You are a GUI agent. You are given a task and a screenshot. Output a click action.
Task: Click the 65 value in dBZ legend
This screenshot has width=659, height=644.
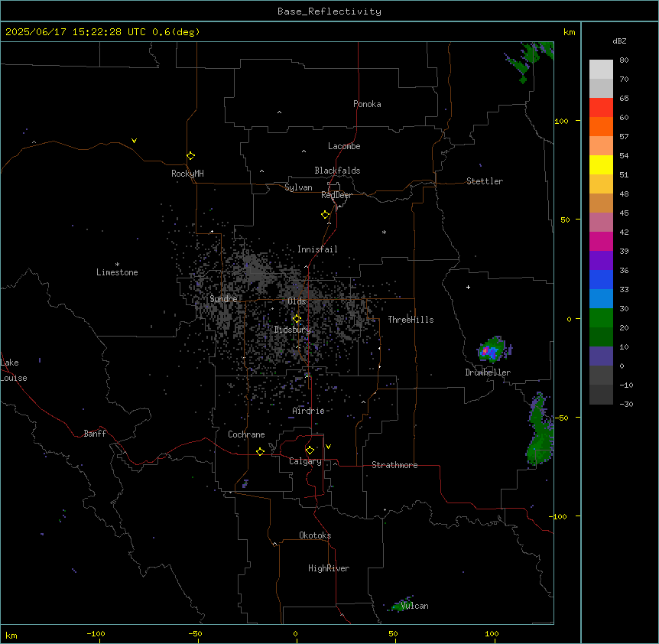pyautogui.click(x=624, y=99)
